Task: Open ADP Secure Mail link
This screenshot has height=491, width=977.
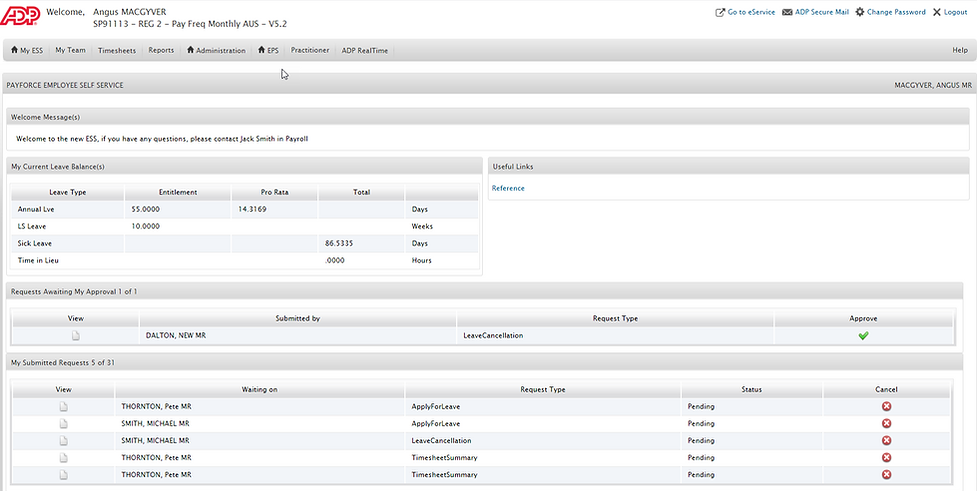Action: [822, 12]
